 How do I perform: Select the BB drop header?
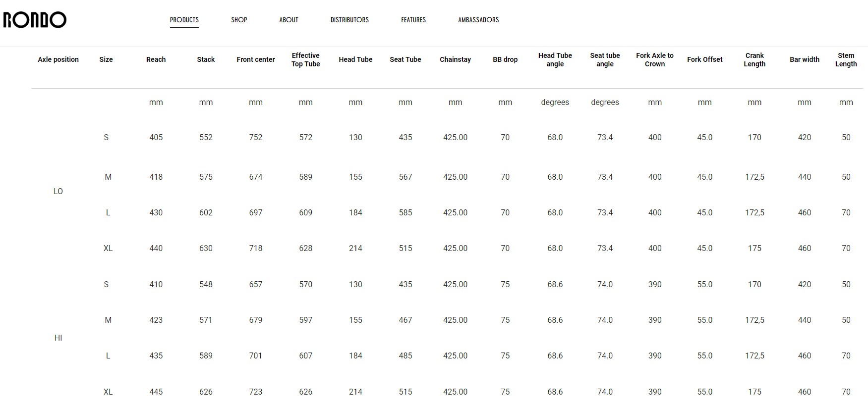[x=505, y=59]
